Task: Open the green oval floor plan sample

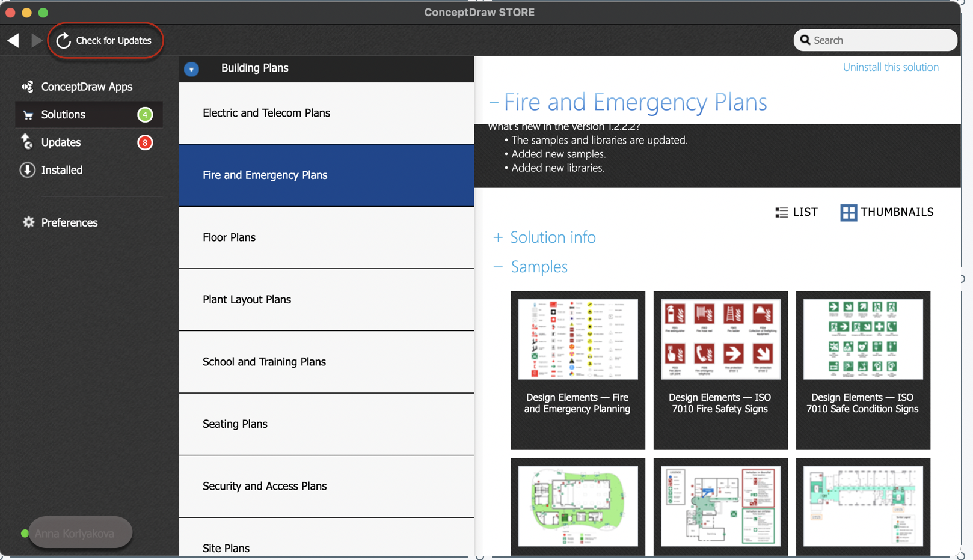Action: (578, 507)
